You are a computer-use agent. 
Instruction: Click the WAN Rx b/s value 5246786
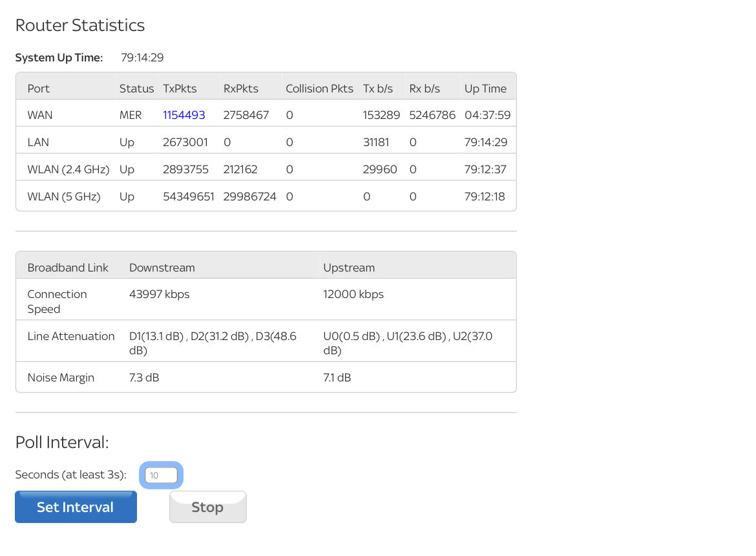pos(432,115)
